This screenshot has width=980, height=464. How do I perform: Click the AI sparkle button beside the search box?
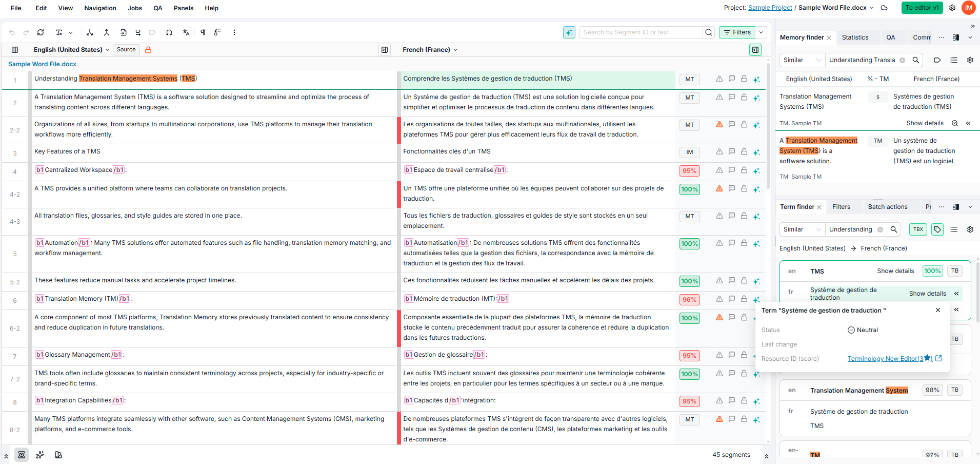(569, 32)
